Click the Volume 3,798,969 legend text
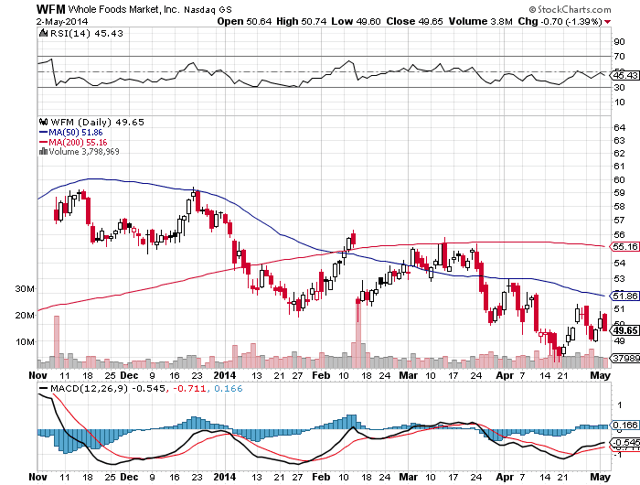The height and width of the screenshot is (485, 640). tap(84, 151)
